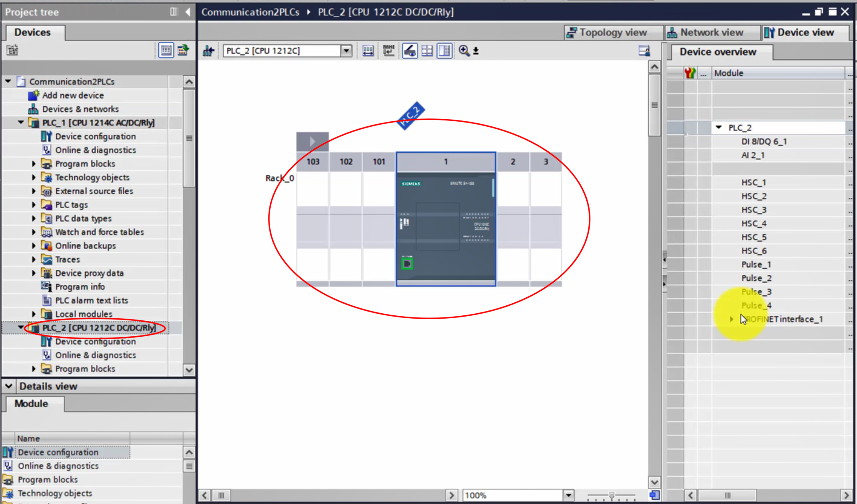Select Pulse_2 in the Device overview
857x504 pixels.
pyautogui.click(x=757, y=278)
